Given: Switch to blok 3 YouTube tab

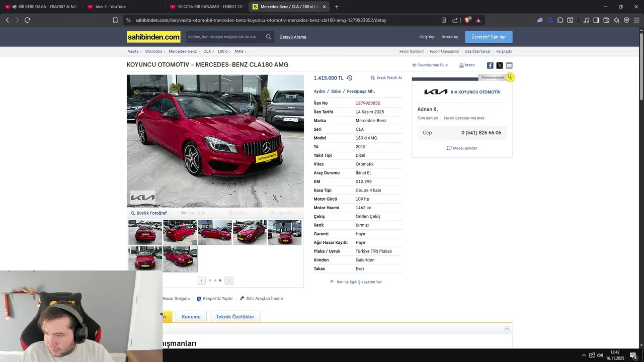Looking at the screenshot, I should click(123, 7).
